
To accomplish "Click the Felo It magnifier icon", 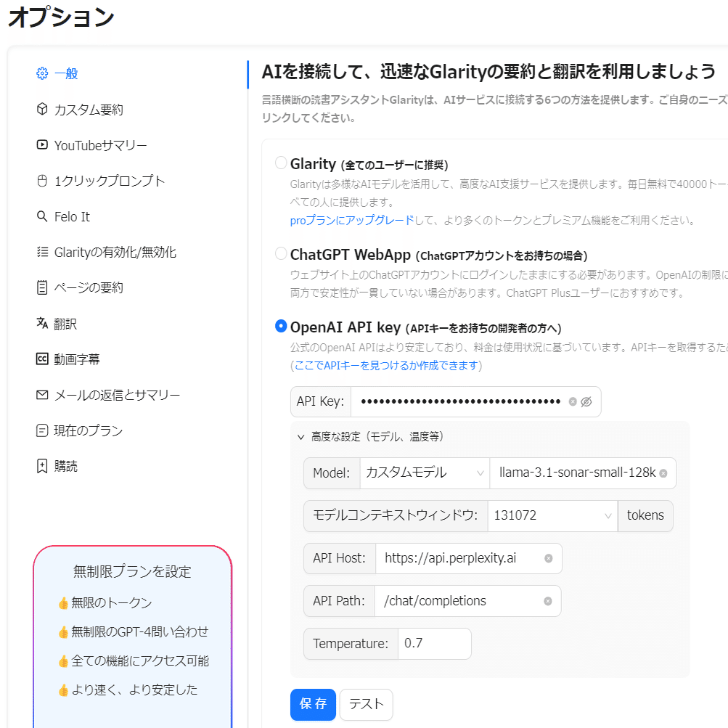I will (42, 216).
